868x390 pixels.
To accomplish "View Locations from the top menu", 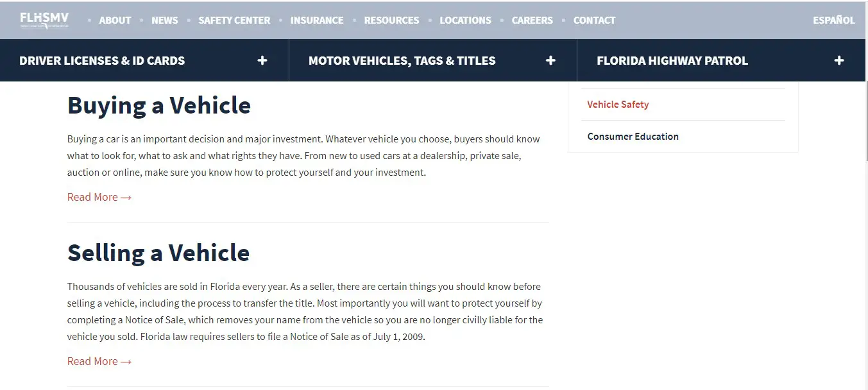I will [465, 20].
